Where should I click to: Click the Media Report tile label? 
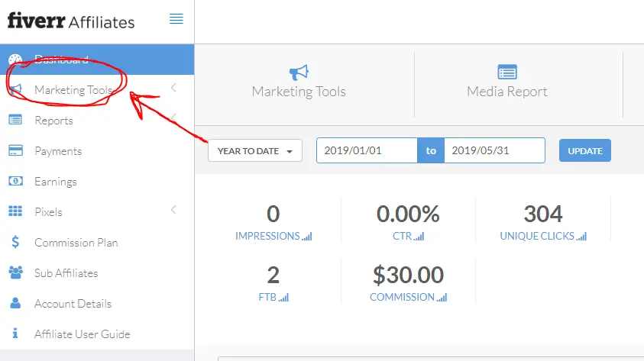507,91
